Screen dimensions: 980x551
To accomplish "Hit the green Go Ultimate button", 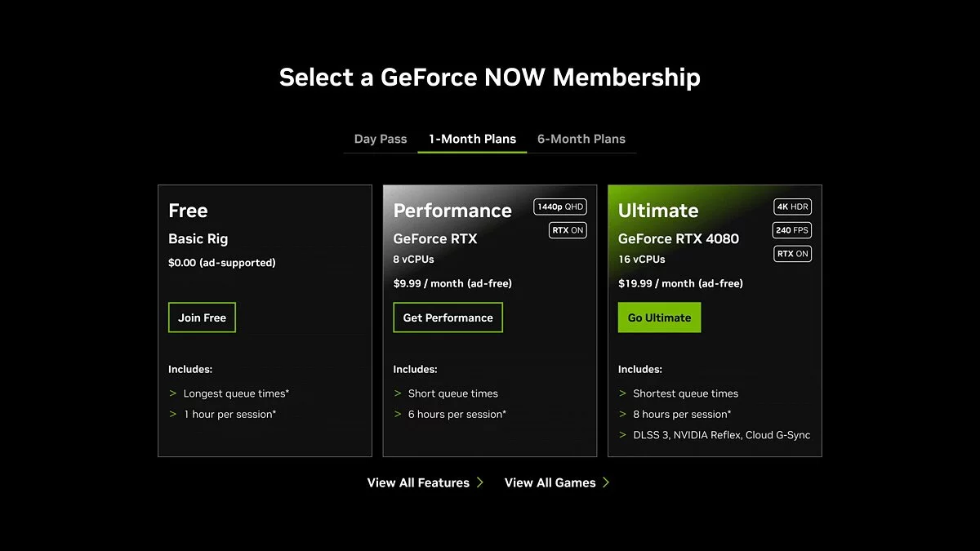I will pos(659,318).
